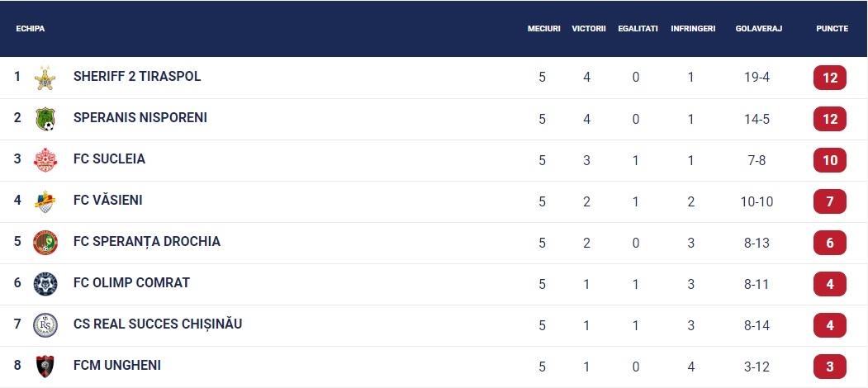Click the FC Speranța Drochia badge
Viewport: 868px width, 388px height.
45,243
